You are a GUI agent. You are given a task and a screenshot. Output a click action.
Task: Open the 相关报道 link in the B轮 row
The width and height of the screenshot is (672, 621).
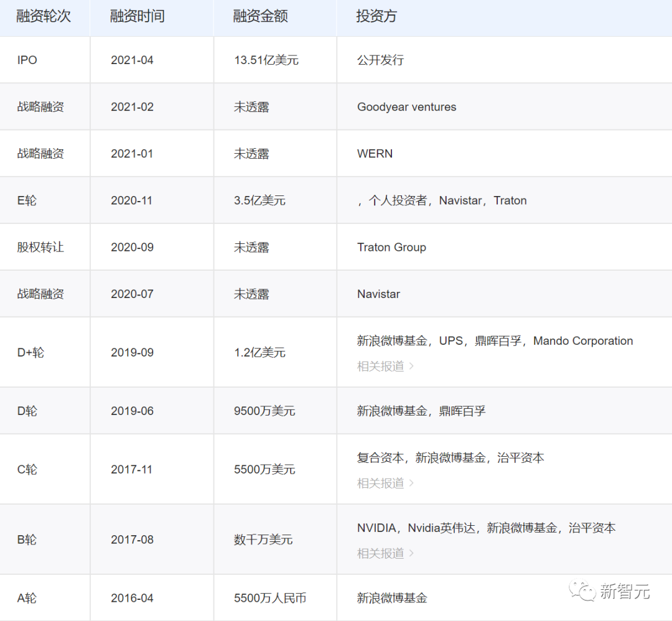[385, 553]
